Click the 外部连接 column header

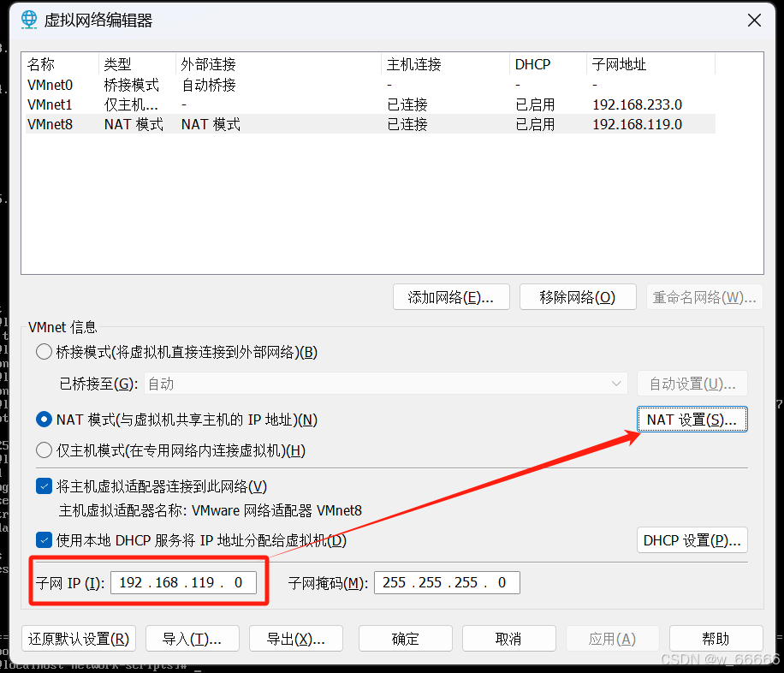[278, 64]
